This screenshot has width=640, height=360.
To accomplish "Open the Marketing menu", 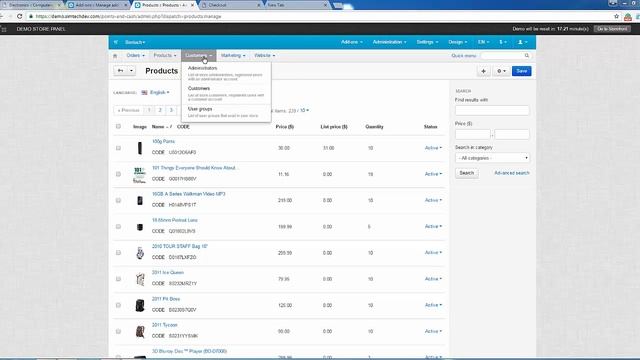I will tap(233, 56).
